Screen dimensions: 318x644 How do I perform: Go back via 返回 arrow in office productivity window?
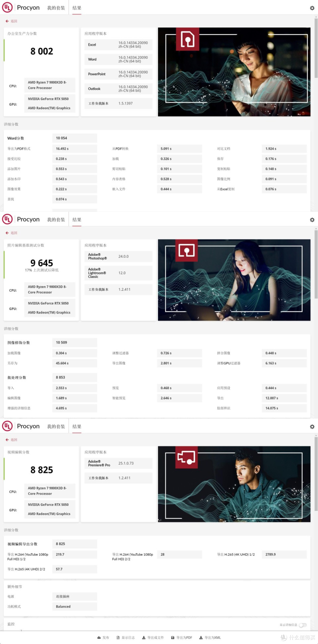pos(11,21)
